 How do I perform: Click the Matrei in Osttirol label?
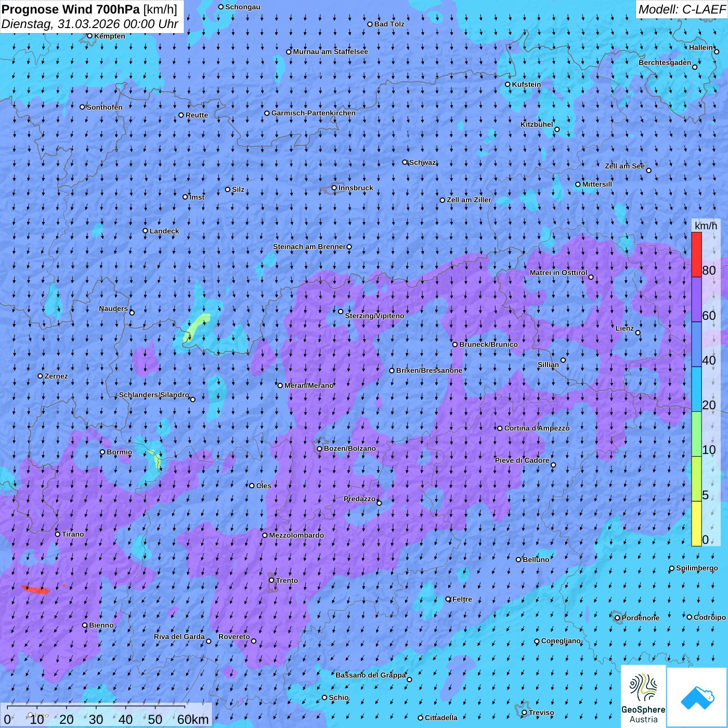pos(558,272)
